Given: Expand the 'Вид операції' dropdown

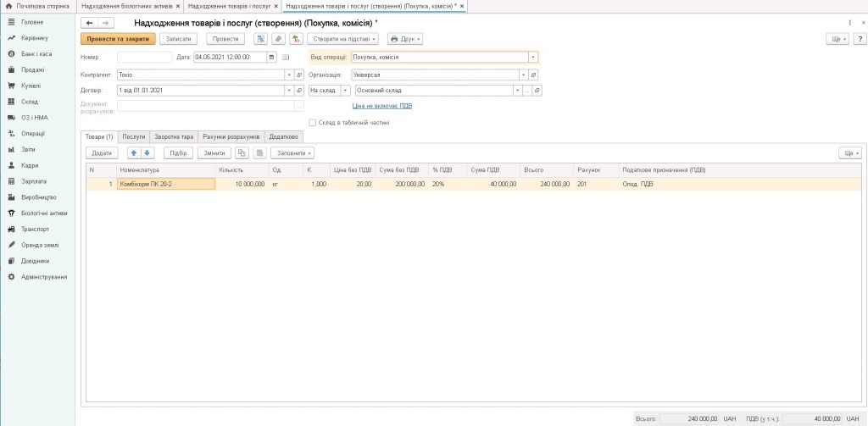Looking at the screenshot, I should pos(533,57).
